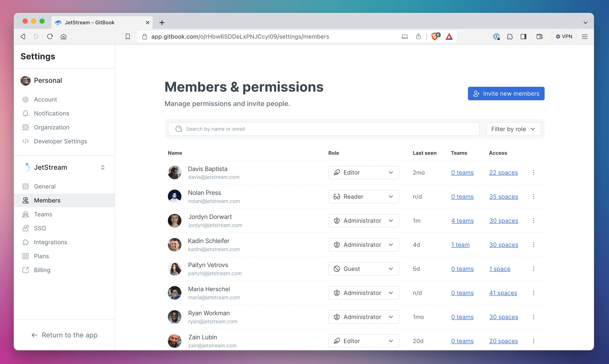Click the browser forward arrow
609x364 pixels.
(36, 37)
